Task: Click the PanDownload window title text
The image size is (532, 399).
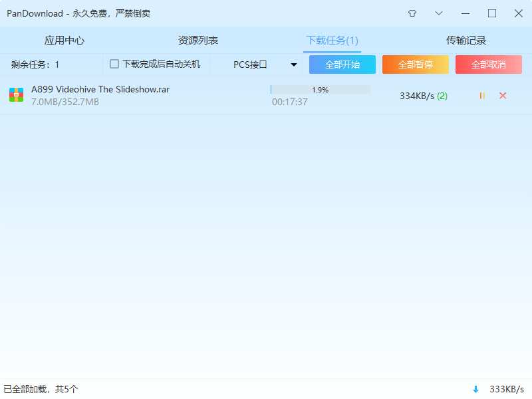Action: [x=78, y=13]
